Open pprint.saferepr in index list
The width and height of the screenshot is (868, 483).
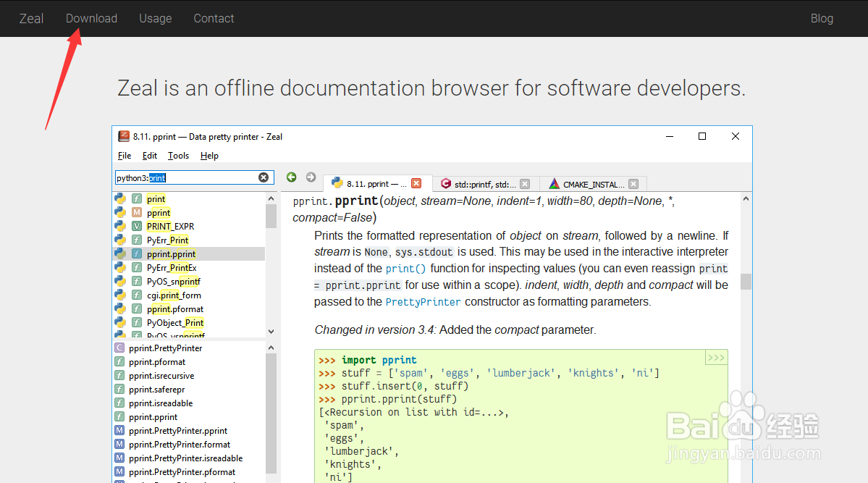pyautogui.click(x=156, y=390)
